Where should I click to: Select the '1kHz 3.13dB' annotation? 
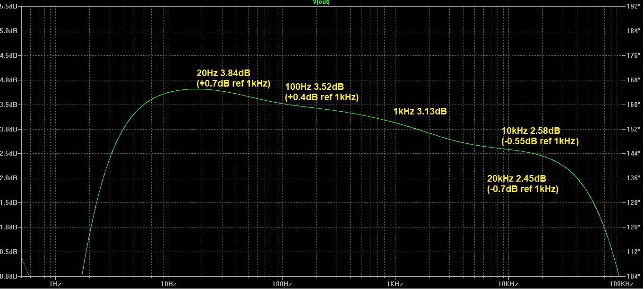[420, 112]
